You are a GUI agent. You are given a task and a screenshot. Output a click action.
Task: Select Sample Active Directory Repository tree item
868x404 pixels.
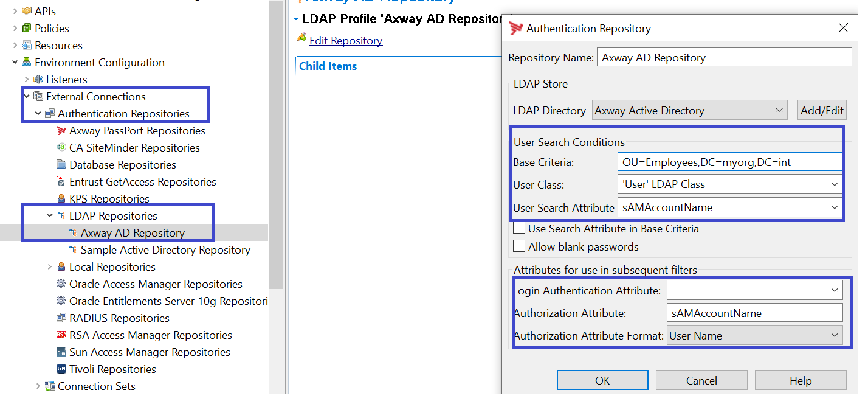coord(165,250)
